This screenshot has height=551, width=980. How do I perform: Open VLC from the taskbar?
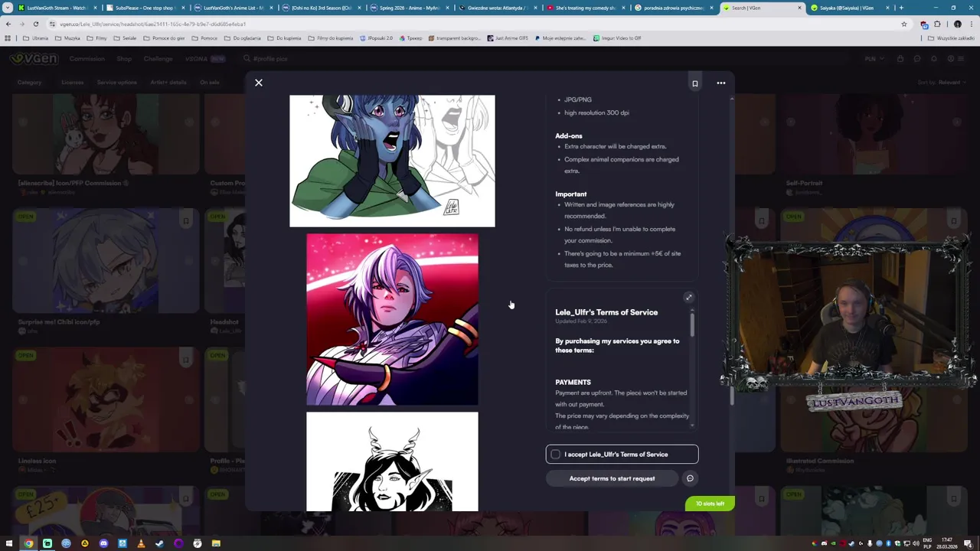tap(141, 543)
